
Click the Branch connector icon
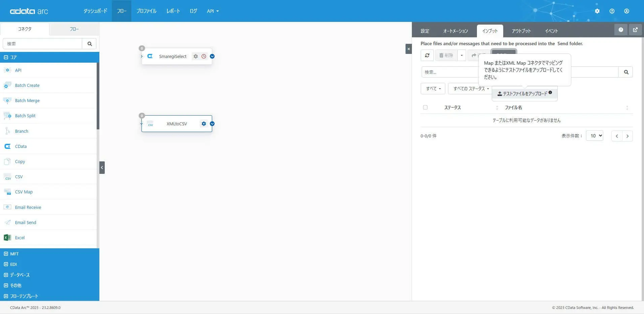pos(7,131)
